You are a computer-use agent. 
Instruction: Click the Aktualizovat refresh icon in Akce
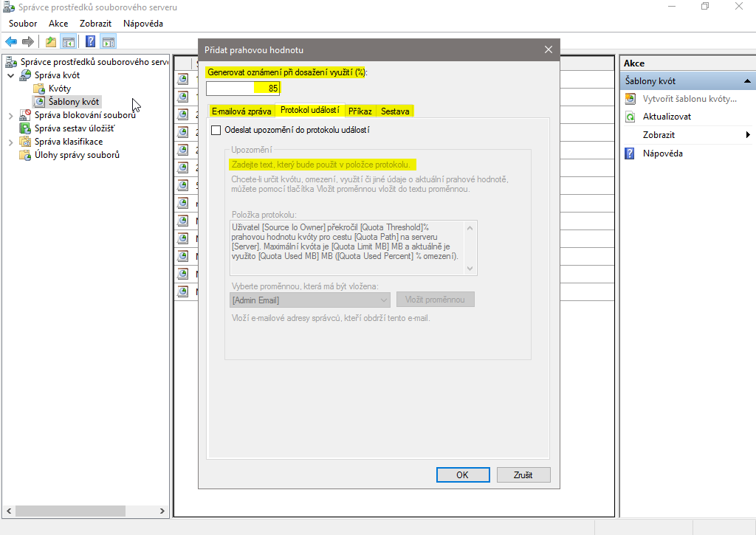point(630,117)
